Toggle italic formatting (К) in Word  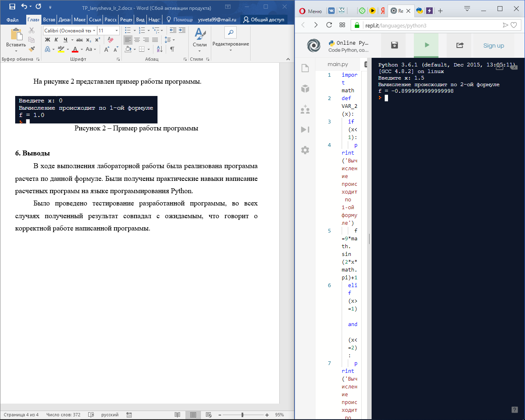(x=56, y=40)
